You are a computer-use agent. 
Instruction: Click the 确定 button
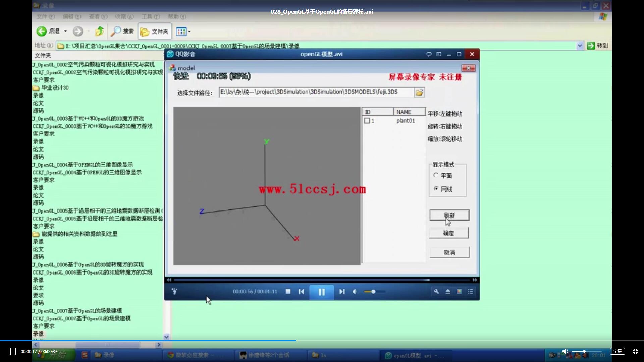[449, 233]
